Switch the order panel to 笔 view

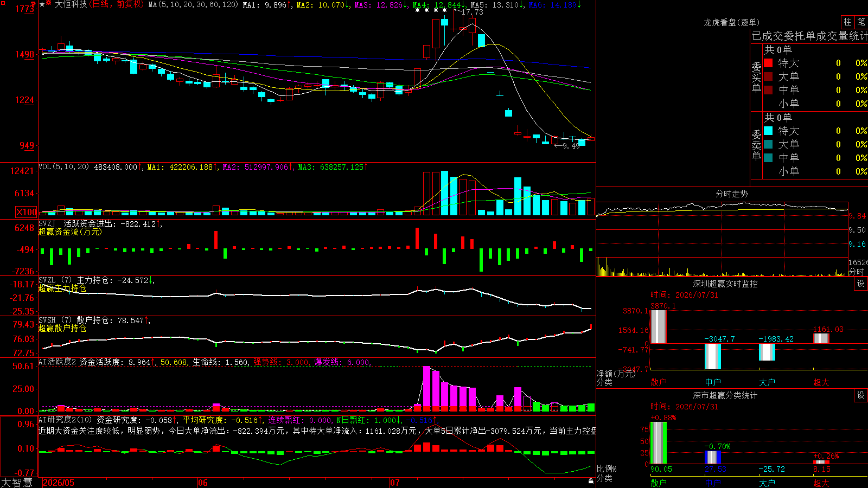[861, 22]
